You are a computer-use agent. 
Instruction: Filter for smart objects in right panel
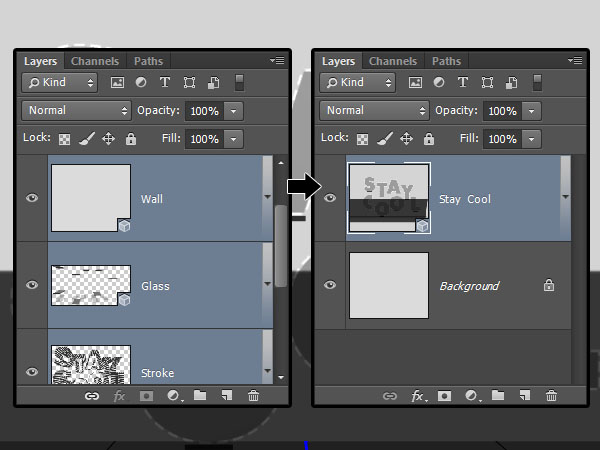pos(512,83)
